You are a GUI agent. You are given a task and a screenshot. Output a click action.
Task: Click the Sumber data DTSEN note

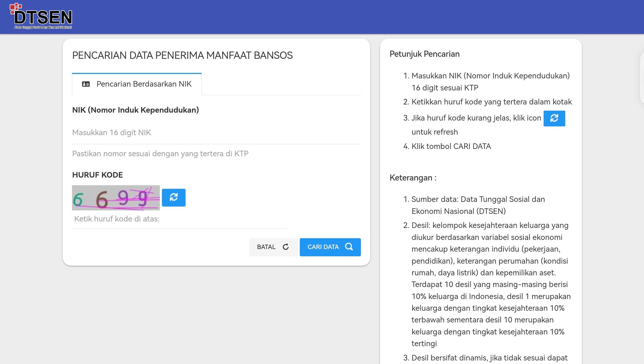click(478, 205)
